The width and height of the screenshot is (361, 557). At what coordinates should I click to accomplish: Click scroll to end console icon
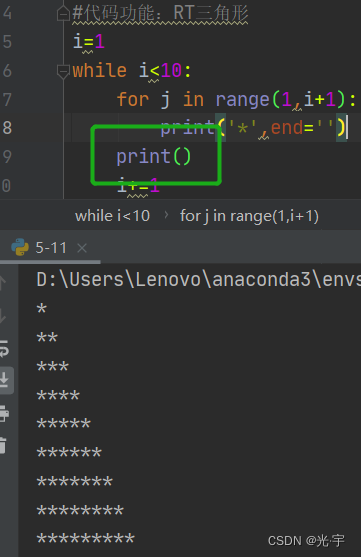coord(4,380)
